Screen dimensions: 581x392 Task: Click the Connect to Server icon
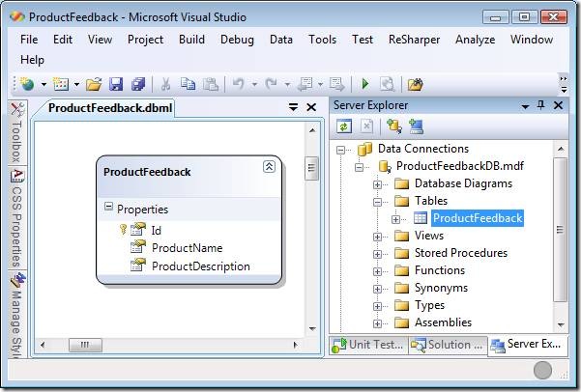point(416,126)
